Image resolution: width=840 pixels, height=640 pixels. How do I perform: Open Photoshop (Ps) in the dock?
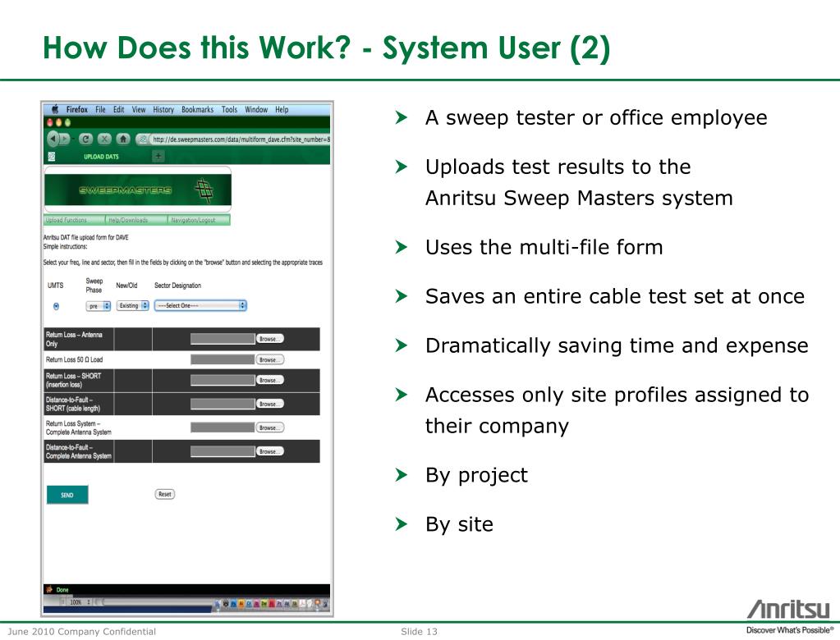click(x=233, y=604)
